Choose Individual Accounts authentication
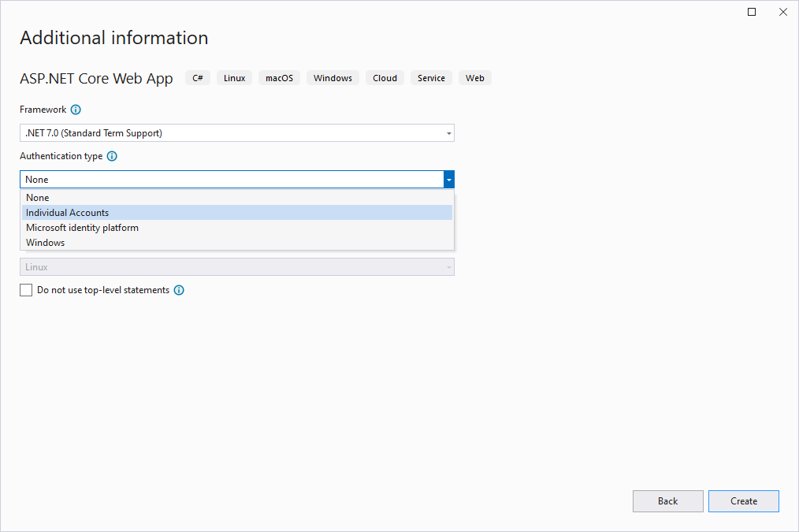This screenshot has width=799, height=532. (x=237, y=213)
